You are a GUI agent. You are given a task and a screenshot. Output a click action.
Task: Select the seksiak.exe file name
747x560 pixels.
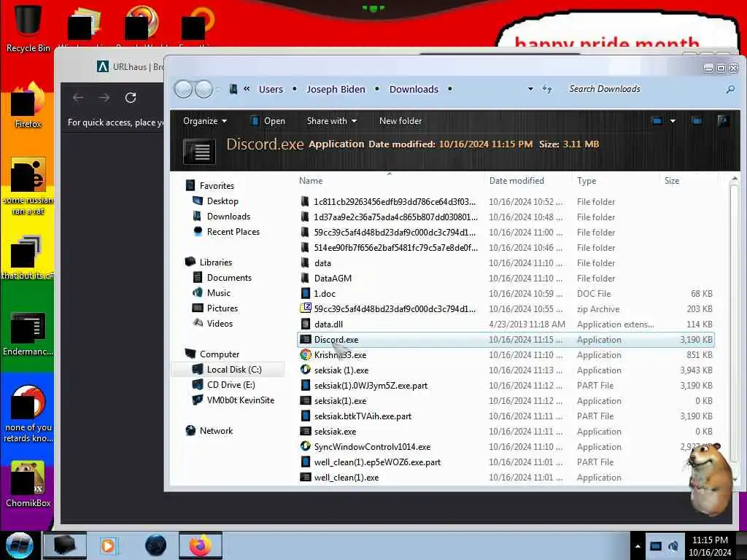(x=335, y=432)
